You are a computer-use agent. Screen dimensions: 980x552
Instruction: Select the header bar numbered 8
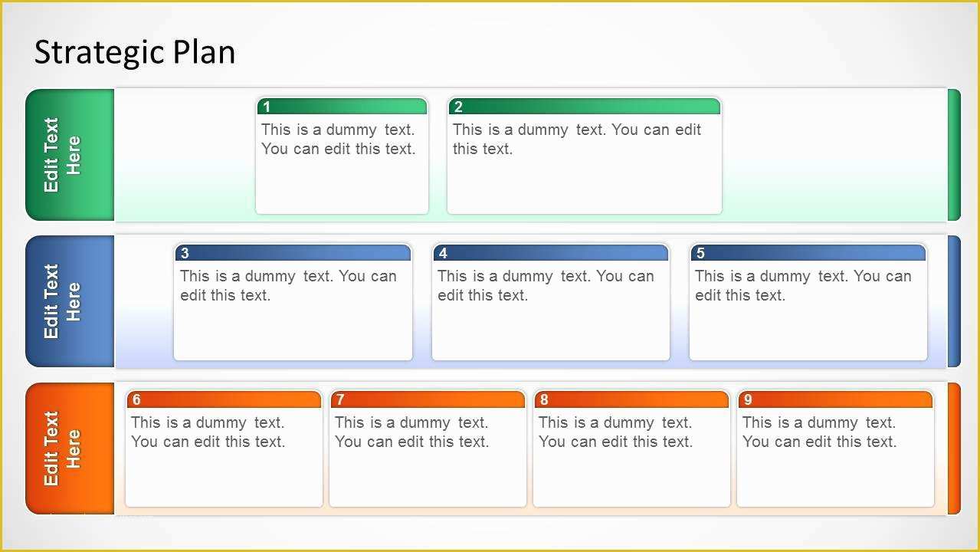click(x=631, y=399)
